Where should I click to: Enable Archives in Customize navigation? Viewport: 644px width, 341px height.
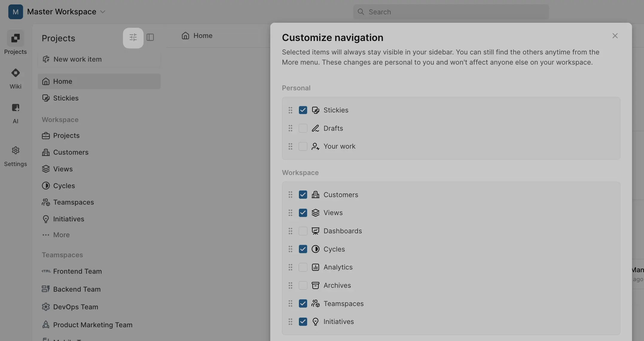[x=303, y=285]
